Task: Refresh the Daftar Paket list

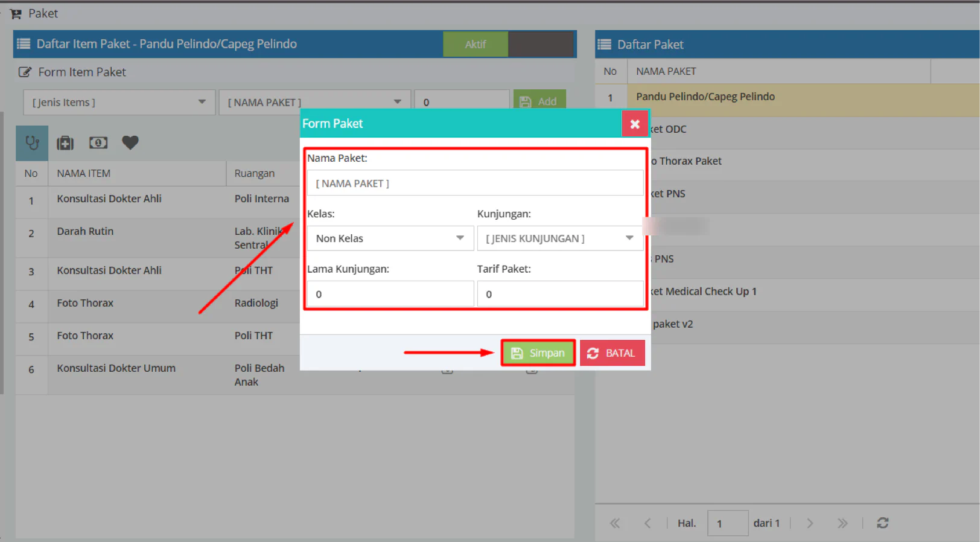Action: click(x=882, y=523)
